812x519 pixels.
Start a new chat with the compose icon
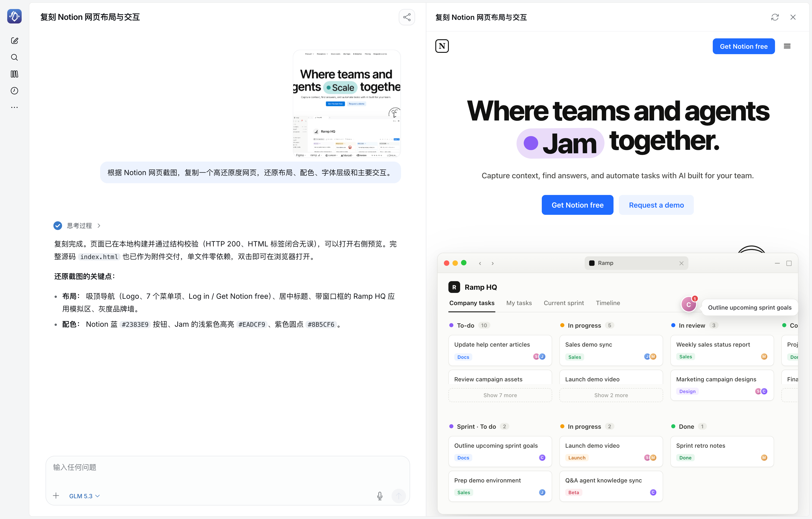tap(14, 41)
